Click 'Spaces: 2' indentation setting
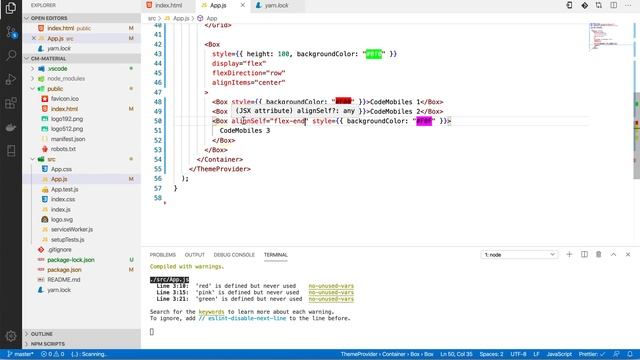Viewport: 640px width, 360px height. (491, 354)
